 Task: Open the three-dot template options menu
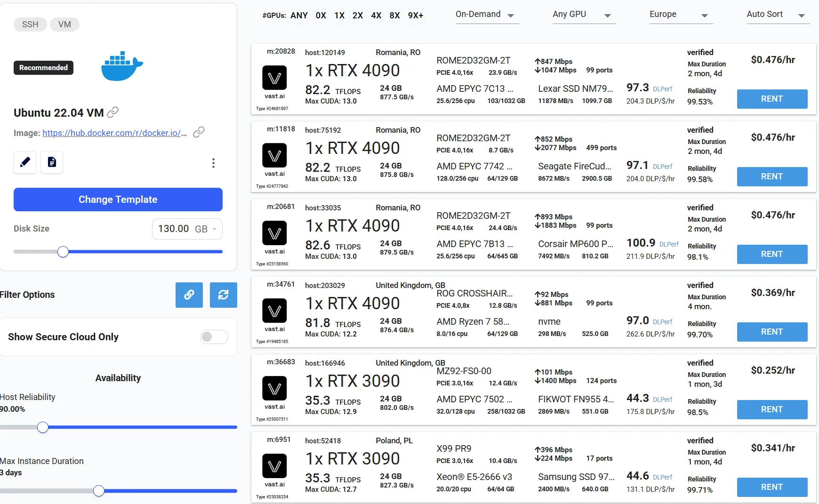pyautogui.click(x=213, y=163)
